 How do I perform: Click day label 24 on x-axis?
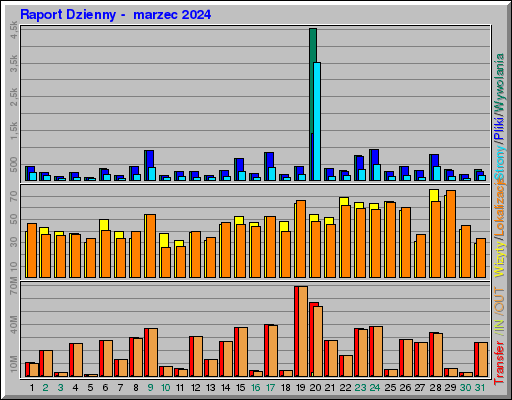coord(375,388)
